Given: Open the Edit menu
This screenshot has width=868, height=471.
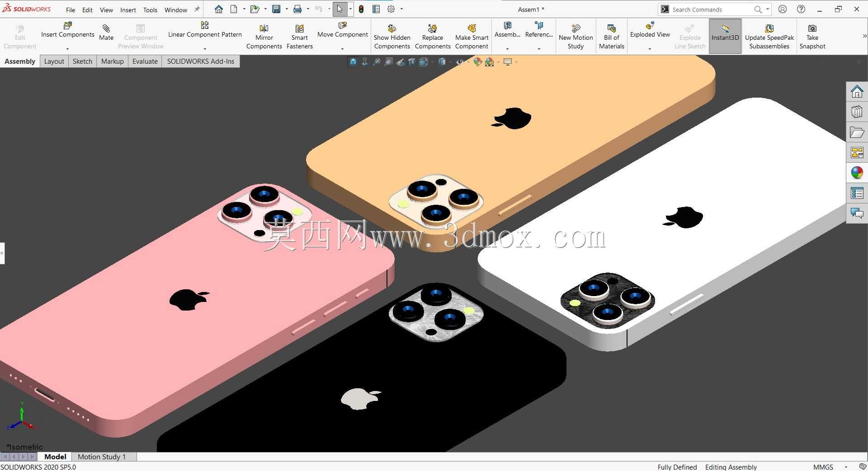Looking at the screenshot, I should click(87, 9).
